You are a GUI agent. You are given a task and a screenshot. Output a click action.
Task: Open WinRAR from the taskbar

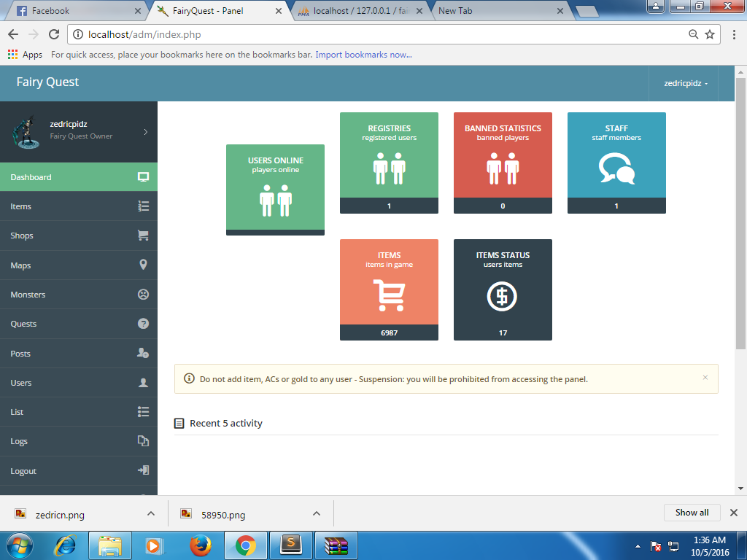click(336, 545)
